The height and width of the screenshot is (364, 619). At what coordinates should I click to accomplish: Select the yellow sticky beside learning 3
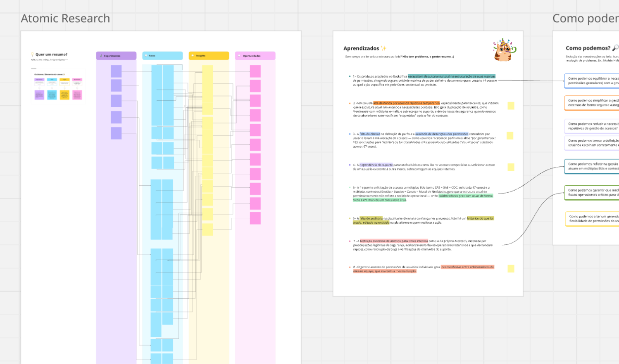(x=510, y=136)
